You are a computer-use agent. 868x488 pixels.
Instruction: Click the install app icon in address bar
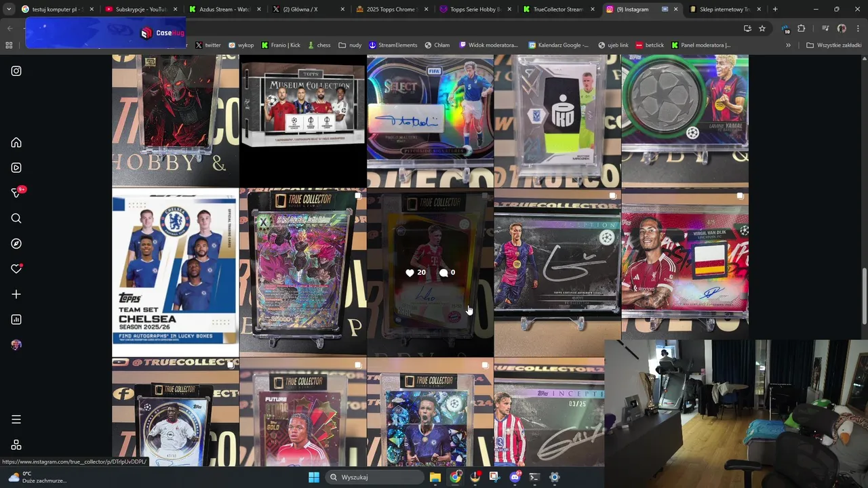pos(747,28)
